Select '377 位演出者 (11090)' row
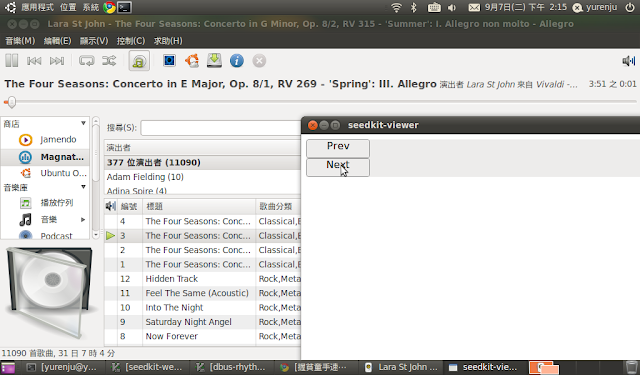 click(x=203, y=162)
